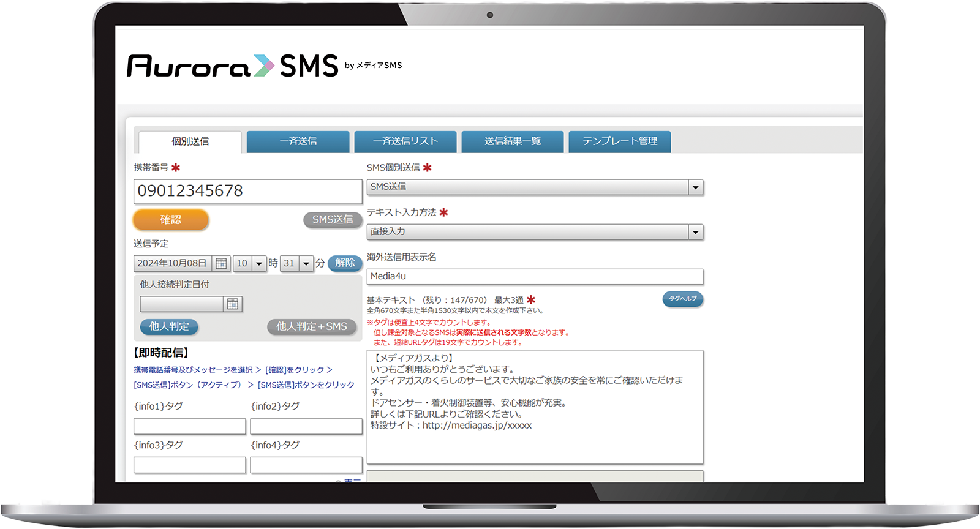Click the orange 確認 button
Viewport: 980px width, 529px height.
coord(171,220)
